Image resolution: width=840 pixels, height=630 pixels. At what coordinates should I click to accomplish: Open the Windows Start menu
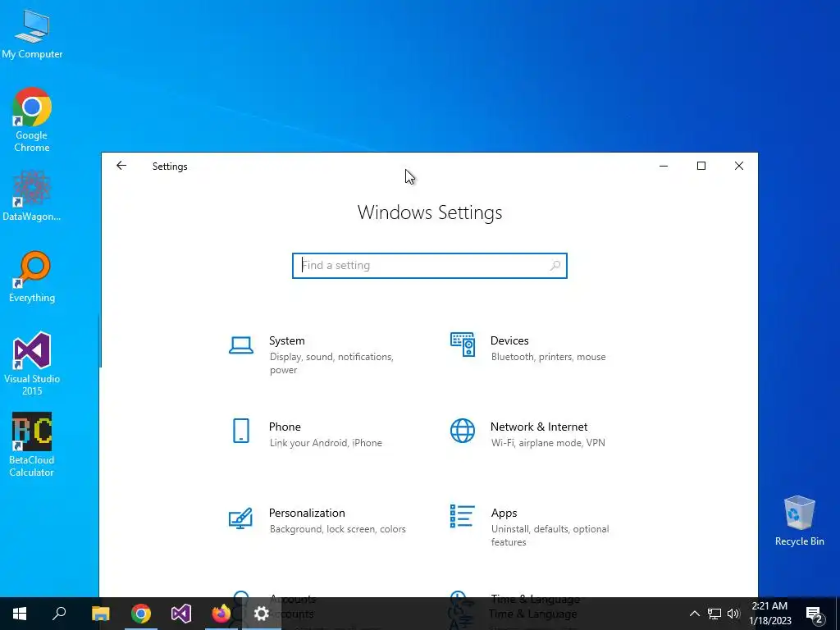[x=20, y=614]
